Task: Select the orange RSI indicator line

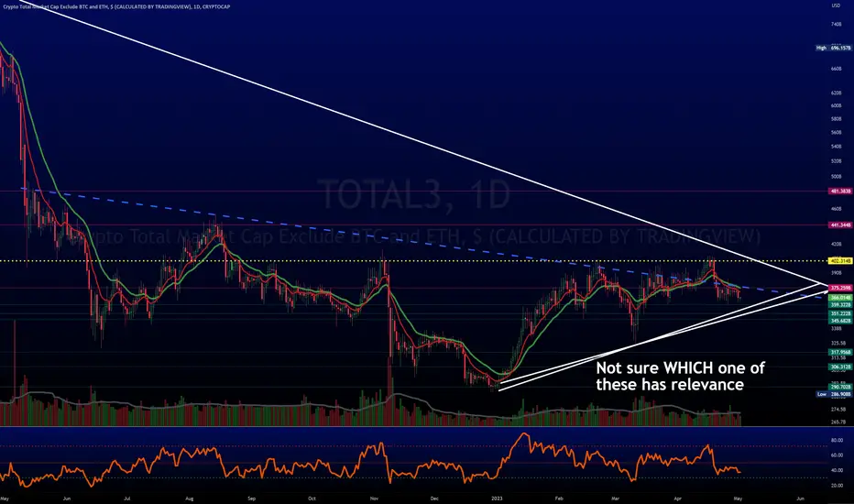Action: pyautogui.click(x=370, y=460)
